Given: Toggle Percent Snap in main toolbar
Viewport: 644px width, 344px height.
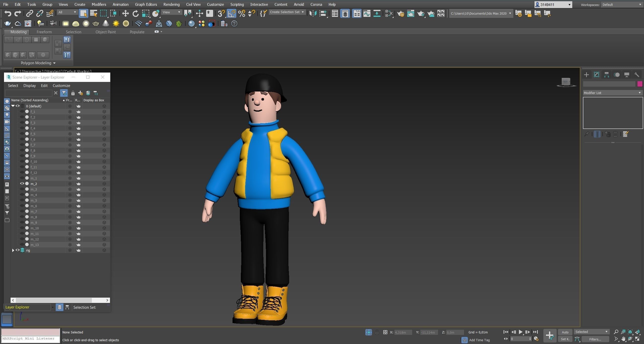Looking at the screenshot, I should pyautogui.click(x=241, y=13).
